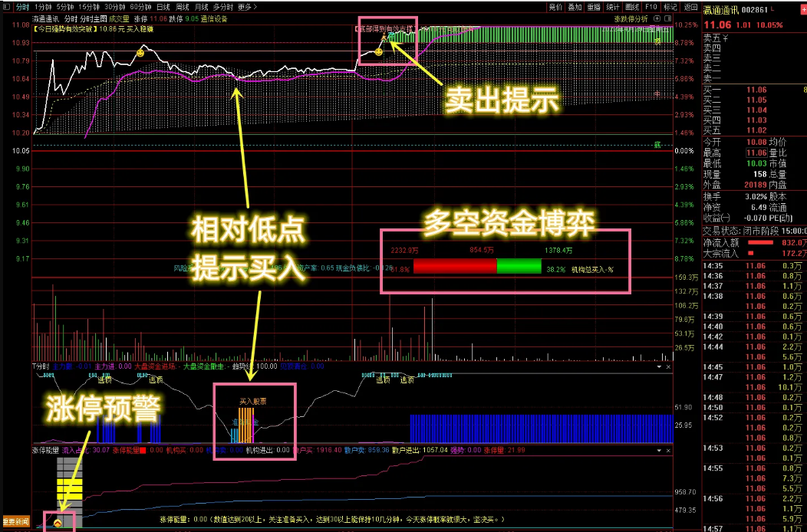Switch to the 15分钟 chart tab

coord(88,7)
